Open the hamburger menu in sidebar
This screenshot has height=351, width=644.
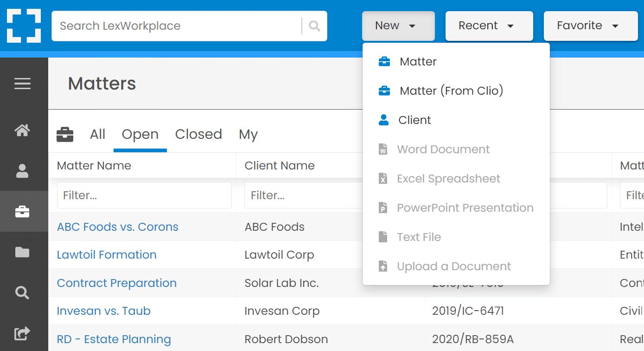[x=22, y=84]
